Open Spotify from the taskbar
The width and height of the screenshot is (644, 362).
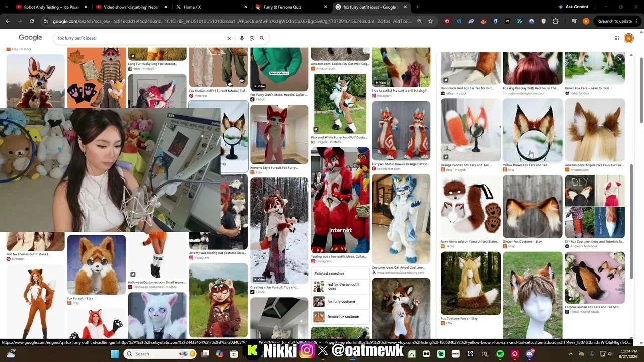(x=500, y=354)
